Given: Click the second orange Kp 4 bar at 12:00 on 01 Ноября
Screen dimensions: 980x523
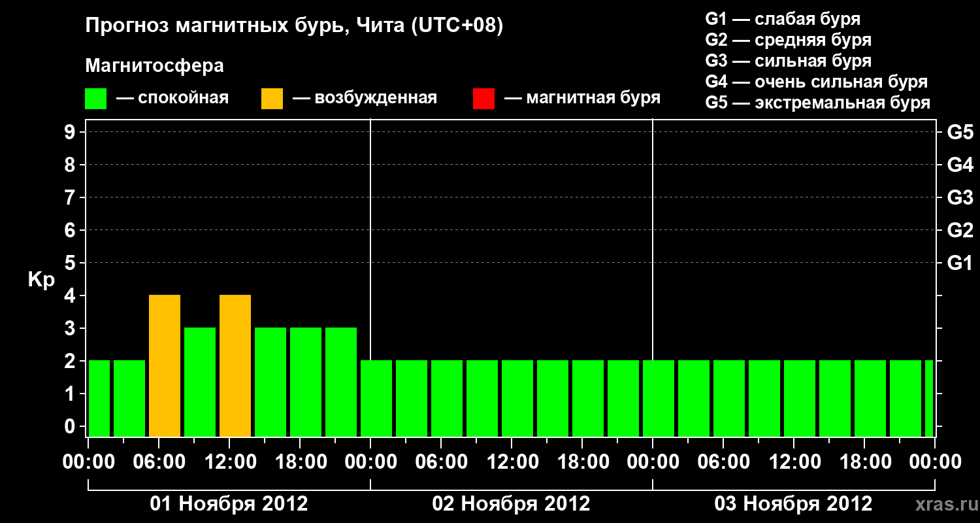Looking at the screenshot, I should (x=235, y=366).
